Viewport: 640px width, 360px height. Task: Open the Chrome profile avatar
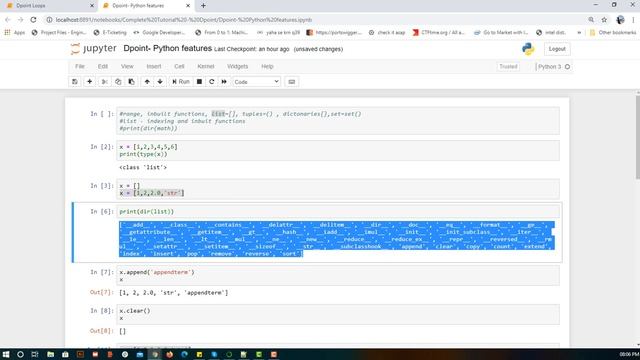click(x=620, y=20)
